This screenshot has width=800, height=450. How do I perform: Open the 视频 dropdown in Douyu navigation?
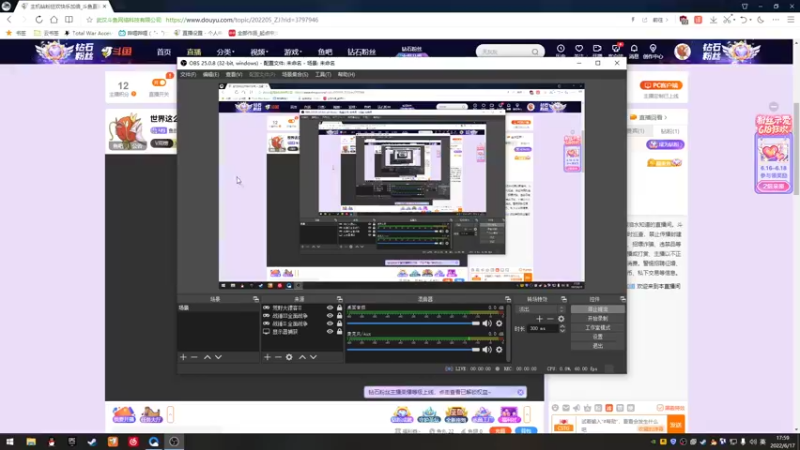click(259, 52)
